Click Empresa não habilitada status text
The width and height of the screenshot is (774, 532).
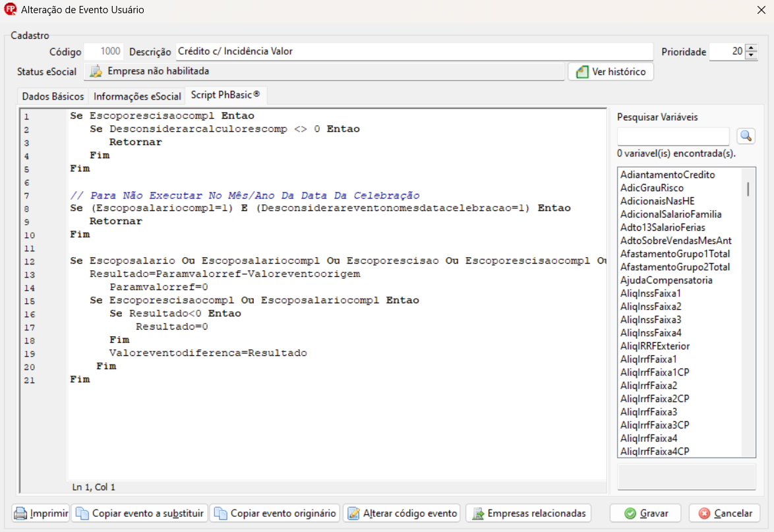(158, 71)
